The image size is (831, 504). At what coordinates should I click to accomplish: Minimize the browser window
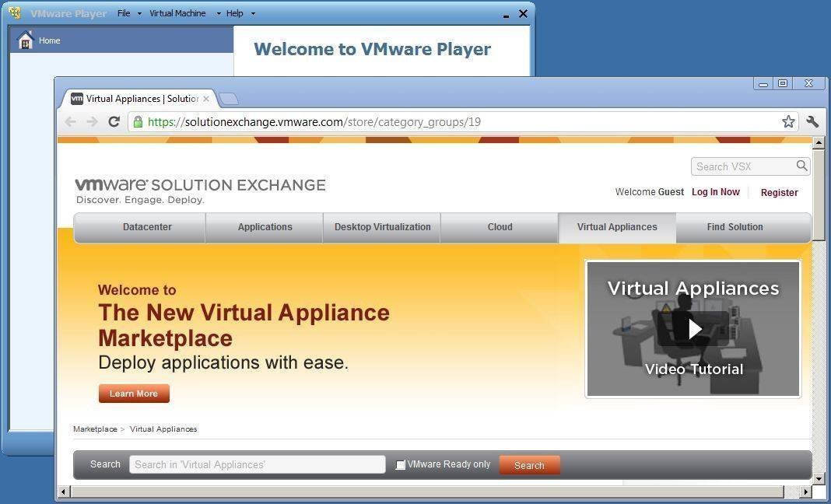click(x=763, y=84)
